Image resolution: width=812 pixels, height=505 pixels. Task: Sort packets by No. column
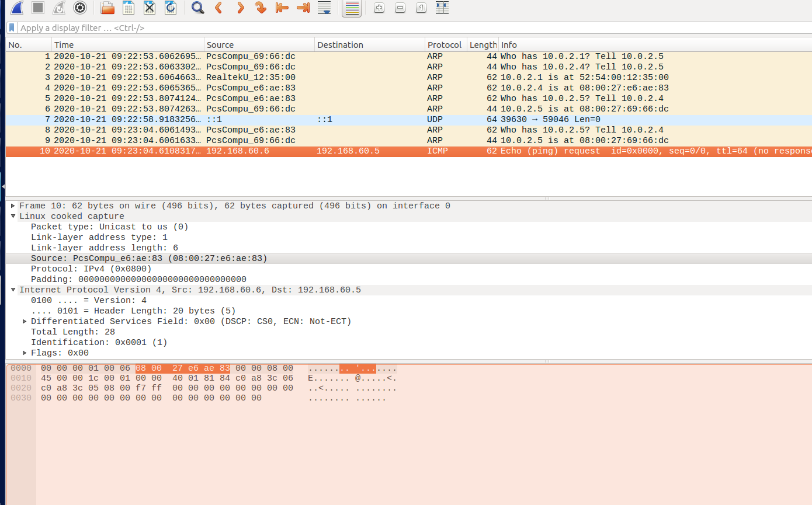coord(29,45)
